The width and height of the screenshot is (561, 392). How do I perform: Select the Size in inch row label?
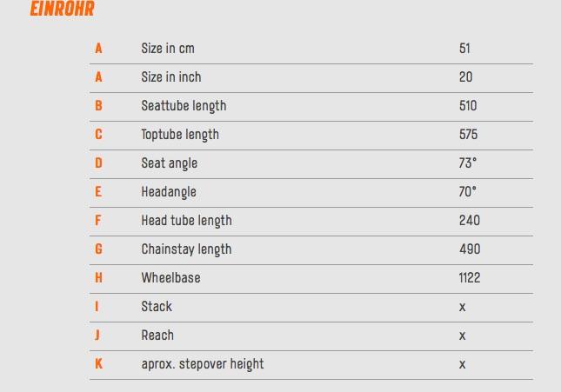point(171,76)
